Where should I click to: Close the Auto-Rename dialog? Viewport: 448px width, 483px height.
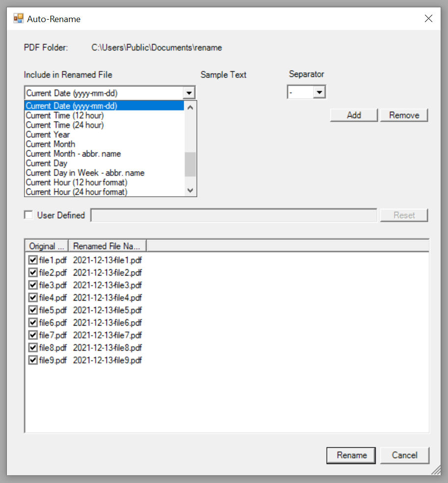point(428,19)
